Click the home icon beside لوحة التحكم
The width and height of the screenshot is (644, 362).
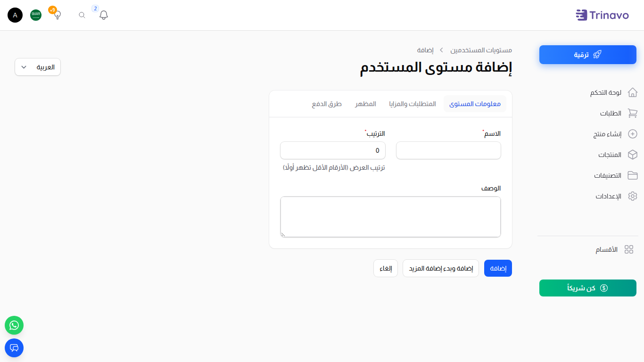tap(633, 92)
